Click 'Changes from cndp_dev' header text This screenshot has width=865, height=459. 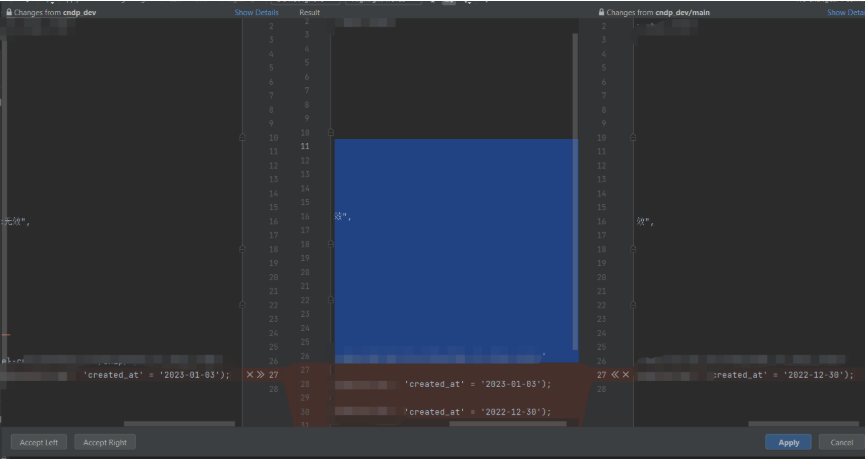click(x=55, y=12)
